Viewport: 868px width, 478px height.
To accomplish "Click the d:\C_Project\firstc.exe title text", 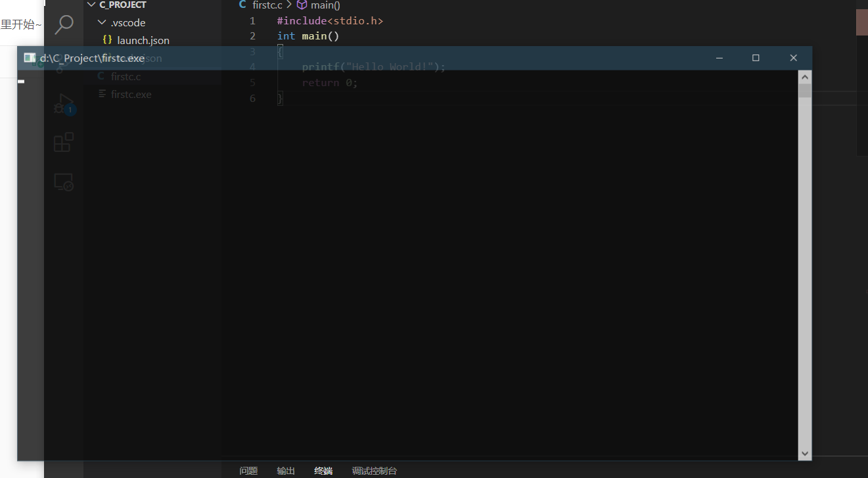I will [92, 58].
